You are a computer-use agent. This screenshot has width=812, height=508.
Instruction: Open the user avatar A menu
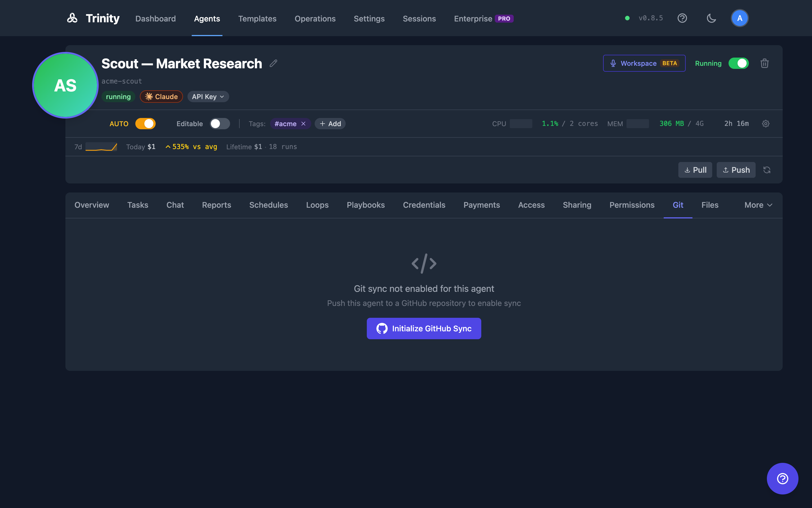click(x=740, y=18)
